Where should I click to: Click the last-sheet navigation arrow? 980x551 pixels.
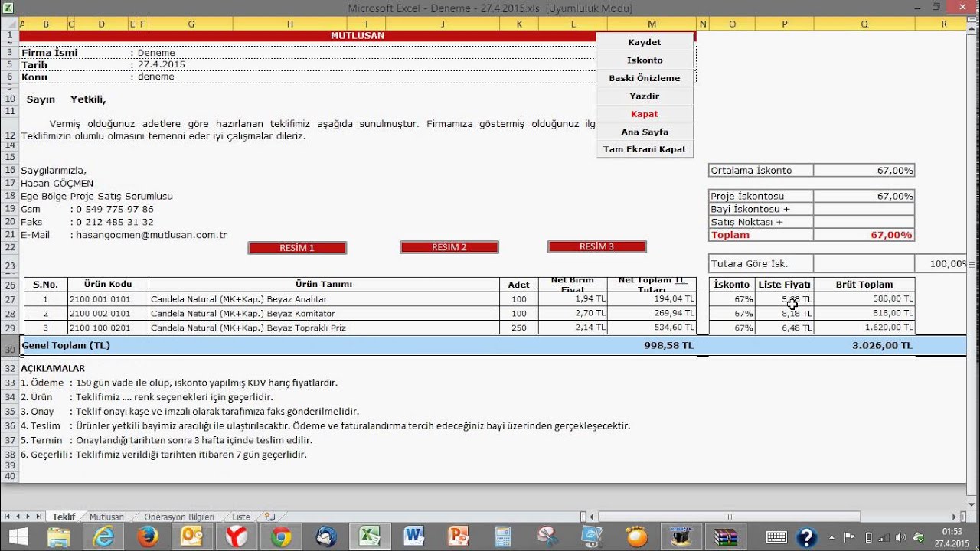tap(38, 517)
